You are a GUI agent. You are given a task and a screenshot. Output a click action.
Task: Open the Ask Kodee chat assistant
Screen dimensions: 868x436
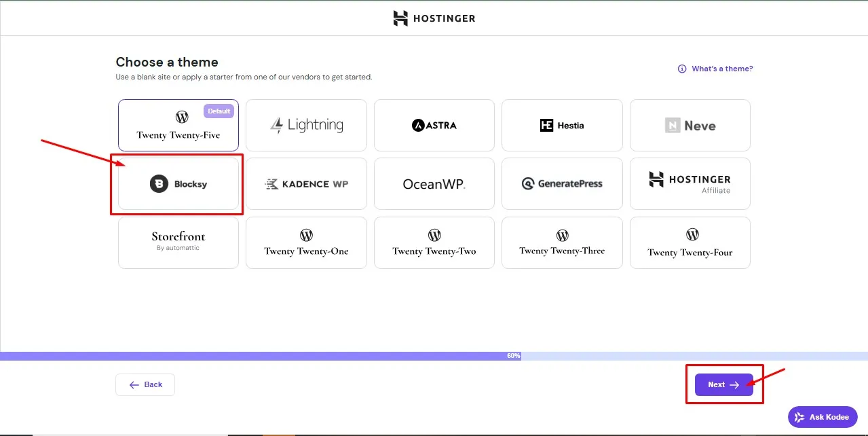tap(823, 417)
